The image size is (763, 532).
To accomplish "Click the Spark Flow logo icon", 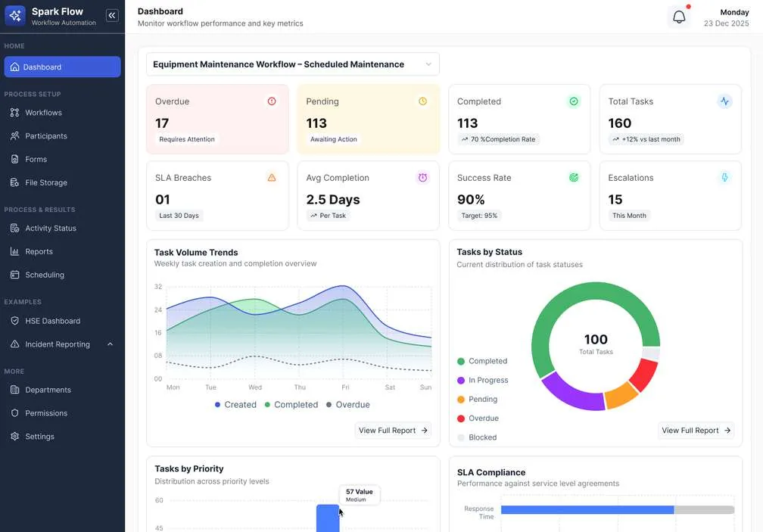I will 15,16.
